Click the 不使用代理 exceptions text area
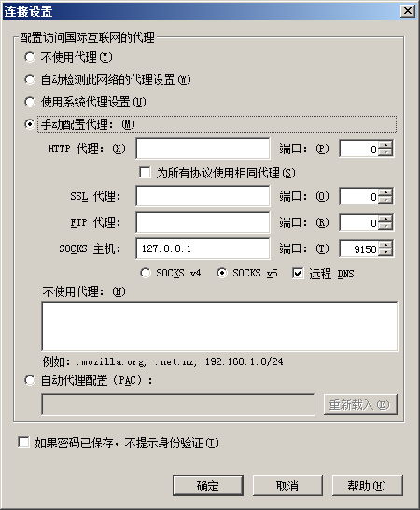 click(219, 326)
